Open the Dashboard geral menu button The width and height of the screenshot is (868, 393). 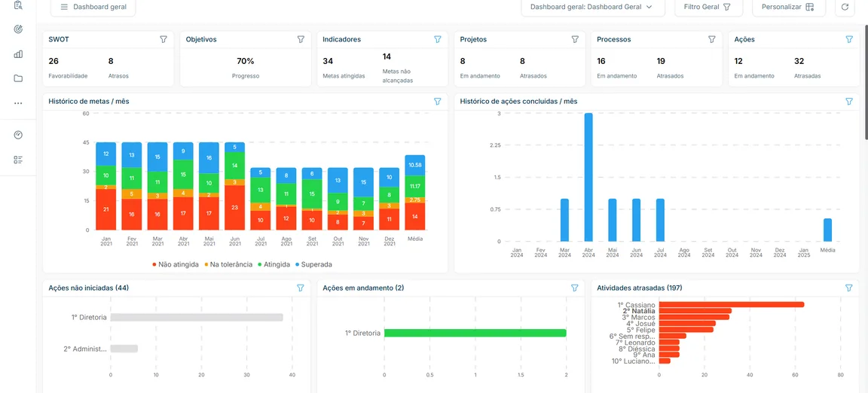pyautogui.click(x=93, y=8)
